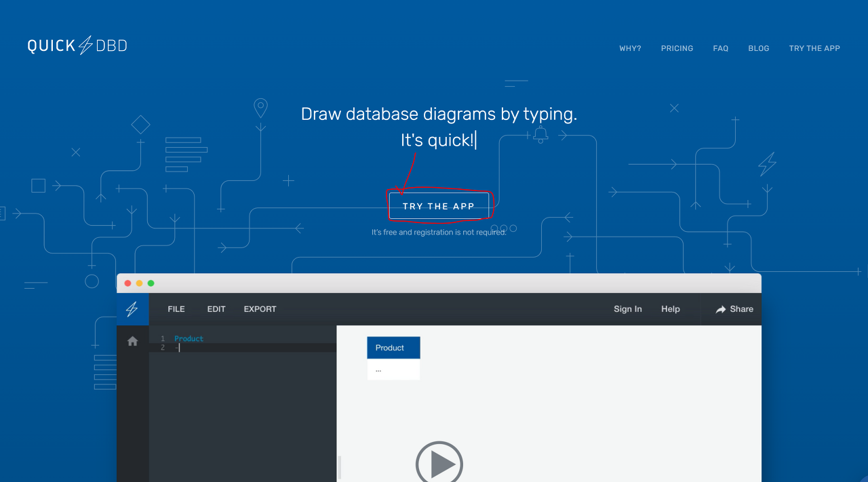Open the BLOG navigation link
The height and width of the screenshot is (482, 868).
click(758, 49)
